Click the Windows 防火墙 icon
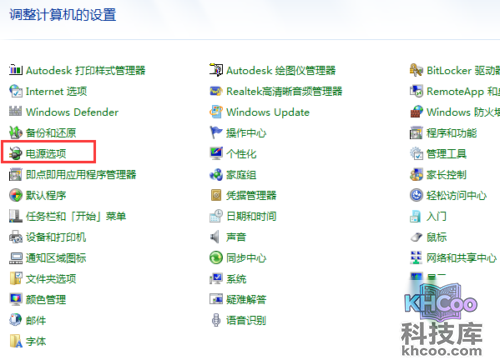Image resolution: width=500 pixels, height=360 pixels. click(x=416, y=112)
